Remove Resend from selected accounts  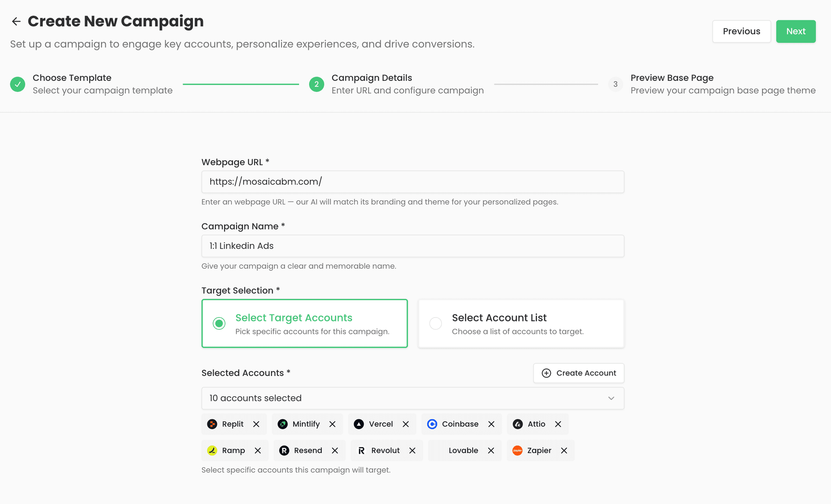(335, 450)
